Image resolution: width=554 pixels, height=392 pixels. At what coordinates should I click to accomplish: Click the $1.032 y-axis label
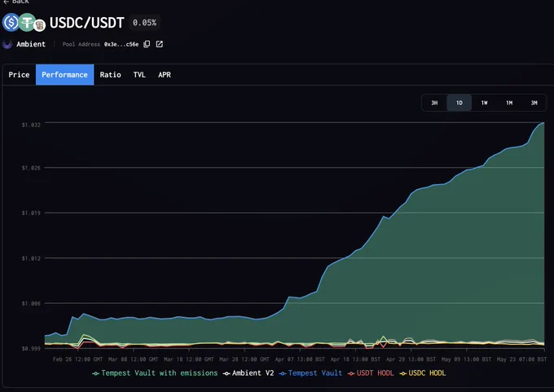[x=31, y=125]
